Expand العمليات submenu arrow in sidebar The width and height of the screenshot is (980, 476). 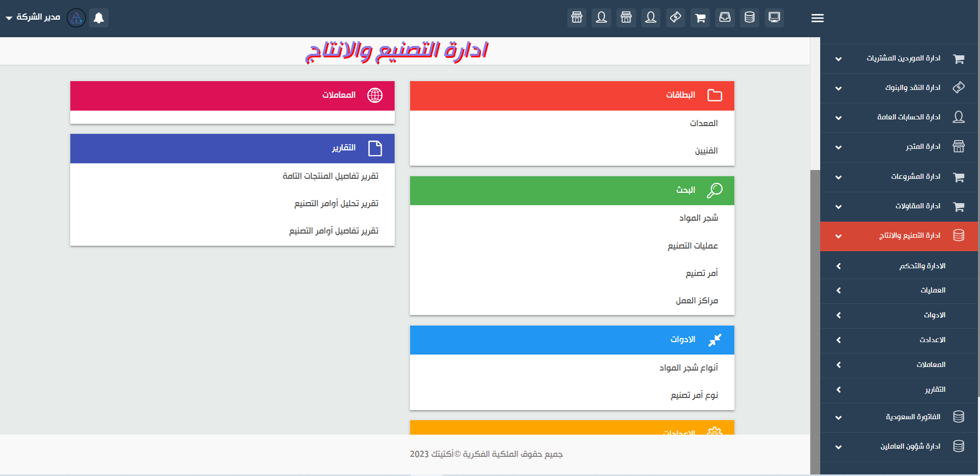click(838, 290)
